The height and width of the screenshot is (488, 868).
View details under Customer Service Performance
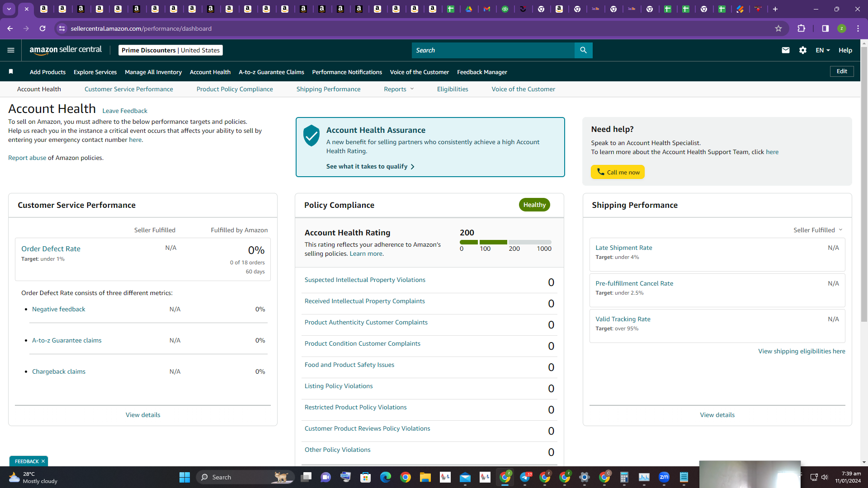[x=143, y=415]
